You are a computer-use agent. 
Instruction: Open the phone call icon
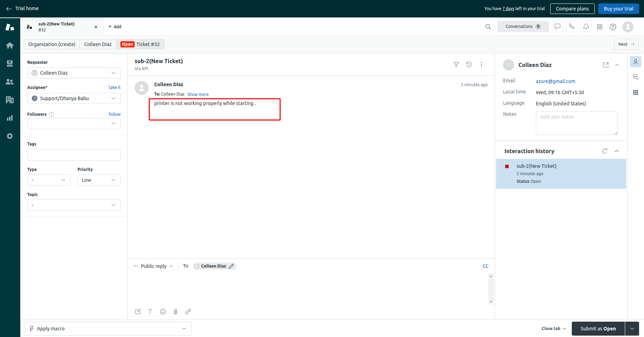[572, 27]
